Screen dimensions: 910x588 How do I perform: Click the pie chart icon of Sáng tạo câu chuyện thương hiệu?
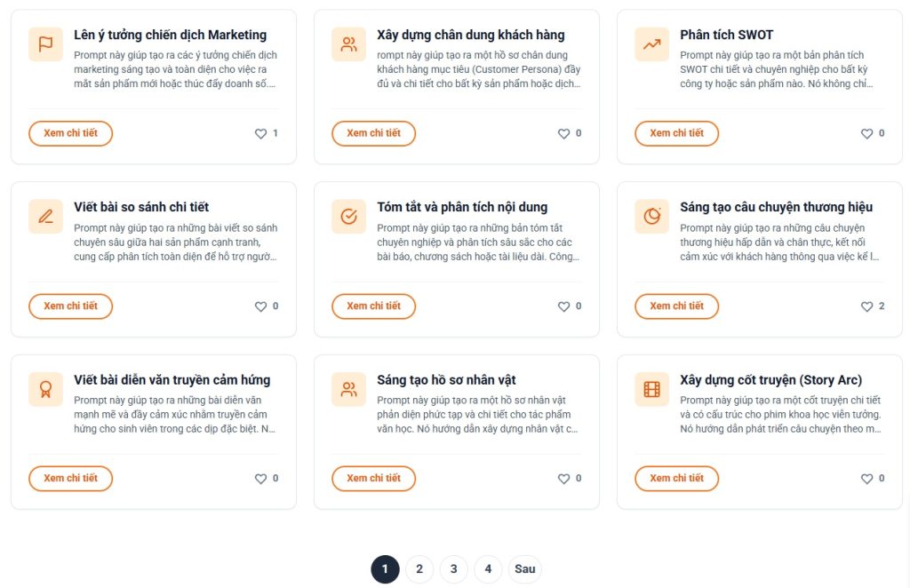pos(651,217)
